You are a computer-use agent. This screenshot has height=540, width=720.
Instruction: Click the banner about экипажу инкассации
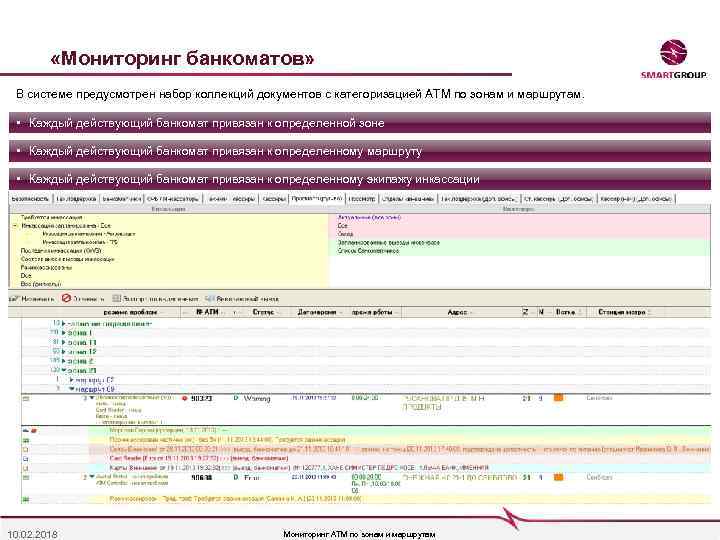pyautogui.click(x=360, y=179)
